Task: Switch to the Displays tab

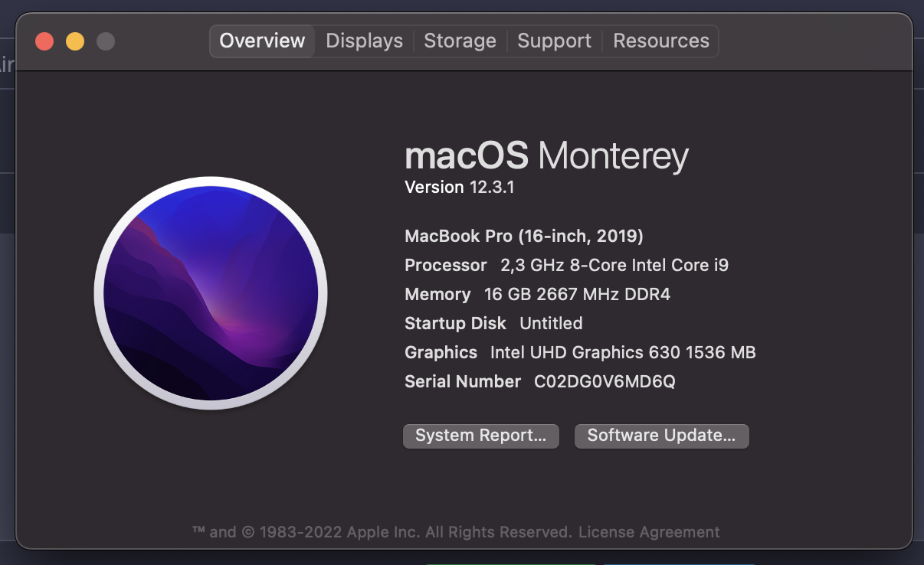Action: (x=365, y=41)
